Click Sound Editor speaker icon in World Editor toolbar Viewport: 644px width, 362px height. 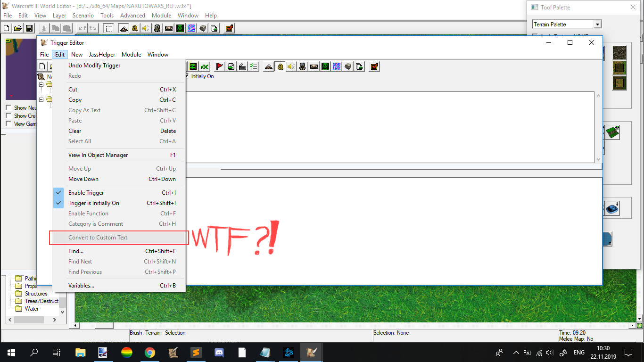coord(146,28)
